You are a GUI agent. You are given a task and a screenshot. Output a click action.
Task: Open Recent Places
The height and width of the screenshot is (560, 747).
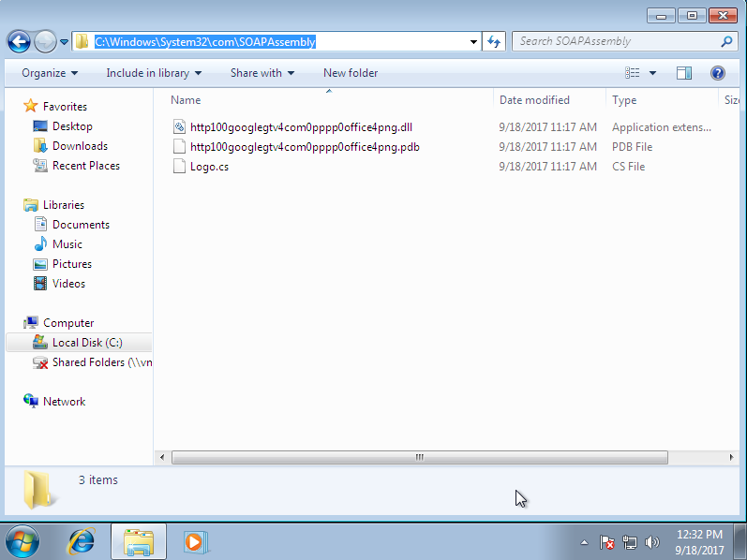86,165
